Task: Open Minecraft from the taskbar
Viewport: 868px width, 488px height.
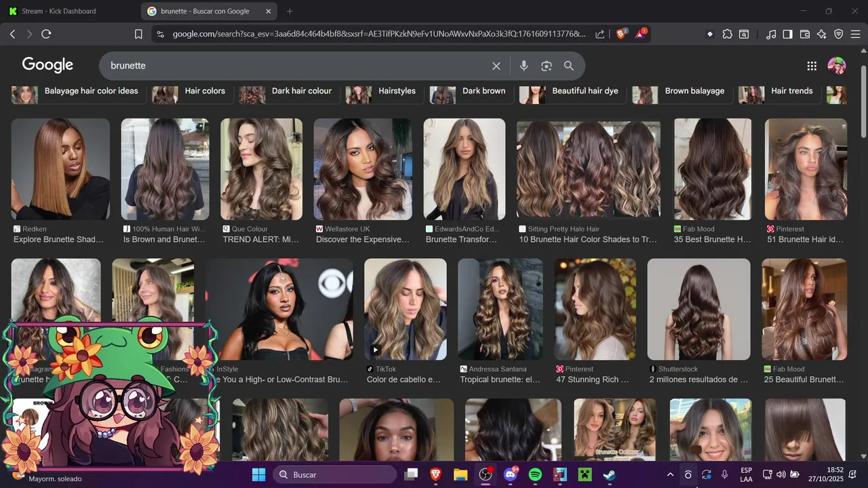Action: [x=585, y=474]
